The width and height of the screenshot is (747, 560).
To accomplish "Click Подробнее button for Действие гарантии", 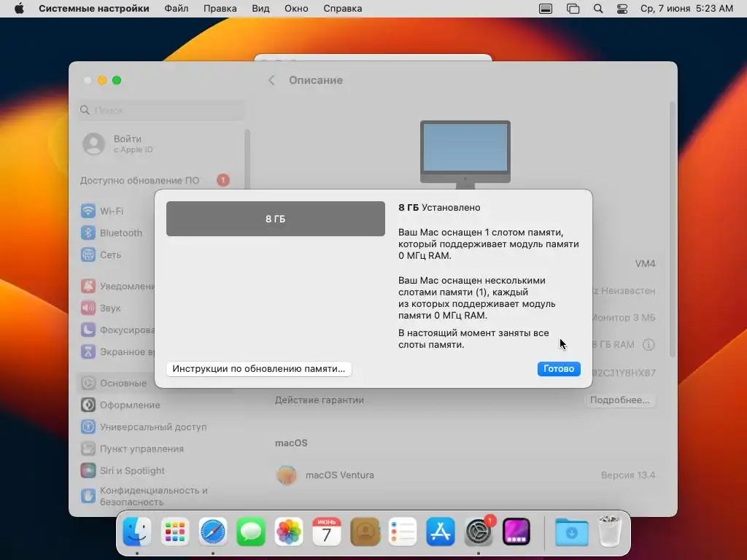I will 619,400.
